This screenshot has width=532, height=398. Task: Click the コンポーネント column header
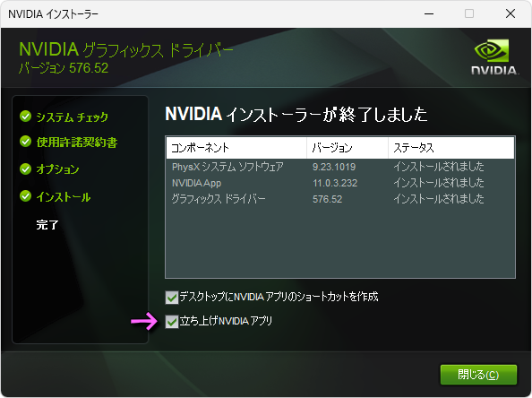pyautogui.click(x=236, y=148)
